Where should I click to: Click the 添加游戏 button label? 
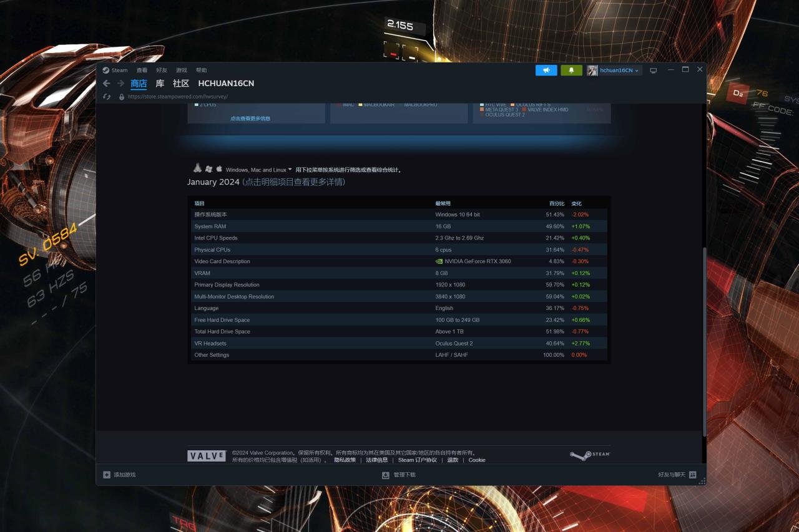pyautogui.click(x=124, y=475)
